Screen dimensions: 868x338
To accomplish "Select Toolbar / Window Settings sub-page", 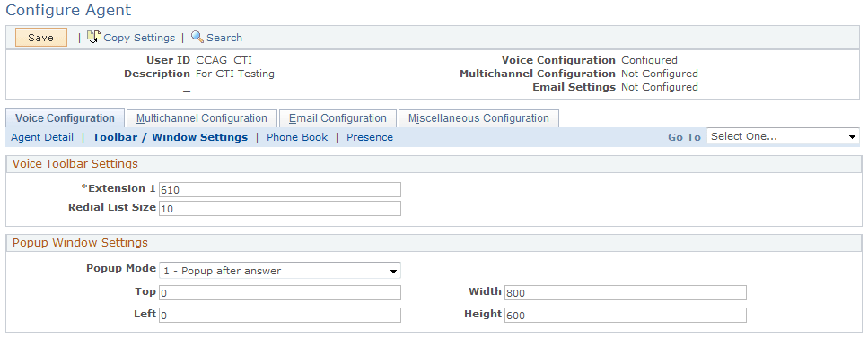I will 170,137.
